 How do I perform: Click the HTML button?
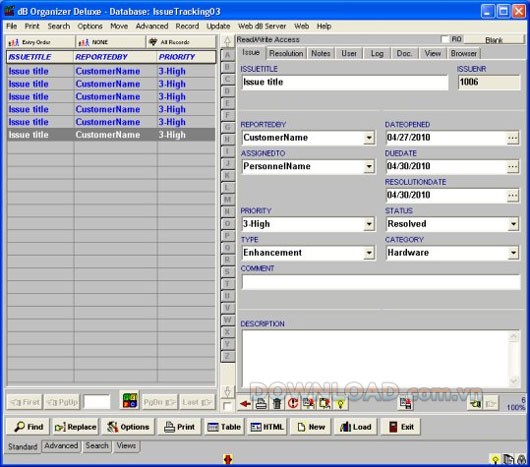coord(267,427)
